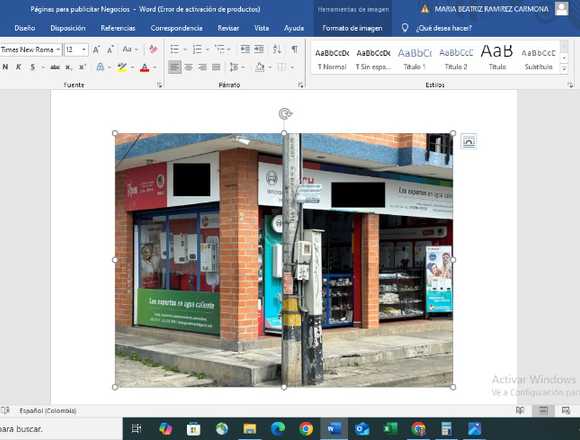Align text right
Screen dimensions: 580x440
pyautogui.click(x=202, y=67)
